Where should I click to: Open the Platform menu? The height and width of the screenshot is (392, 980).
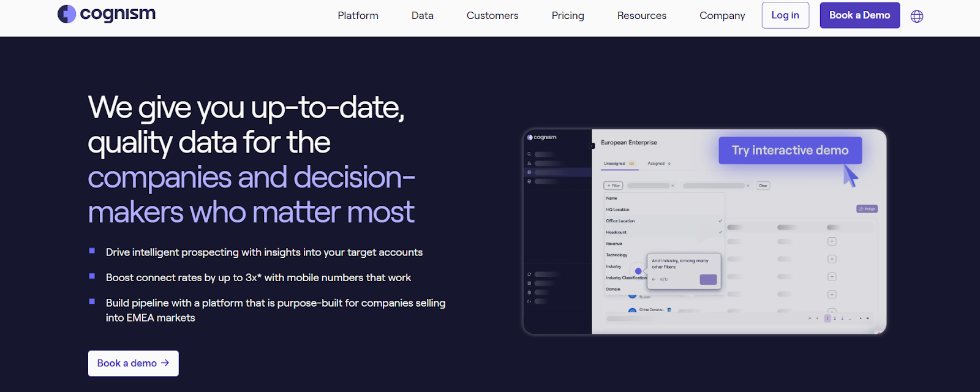[358, 15]
